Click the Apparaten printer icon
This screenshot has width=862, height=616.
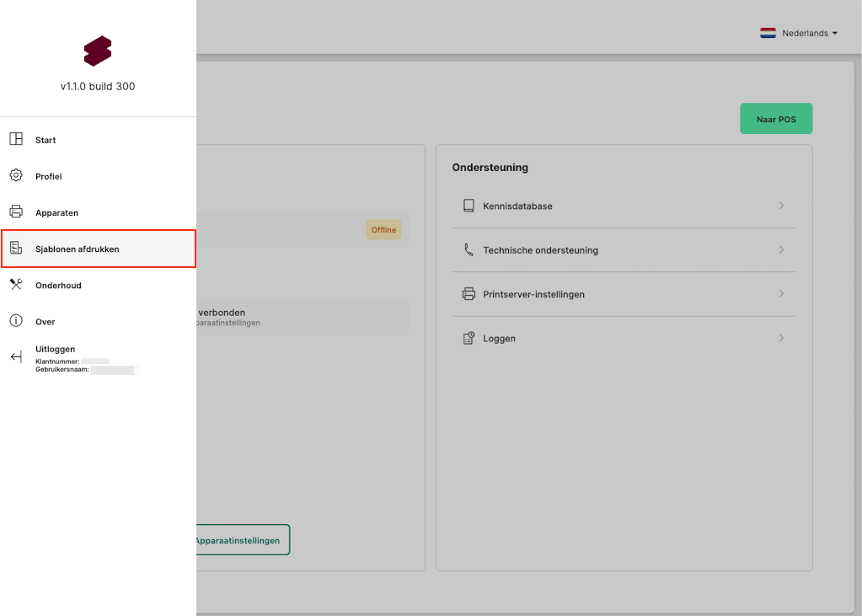click(x=16, y=212)
